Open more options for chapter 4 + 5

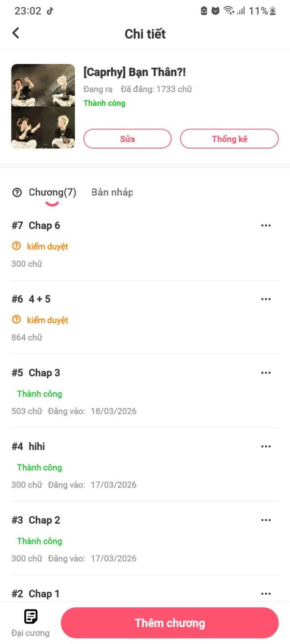click(266, 299)
